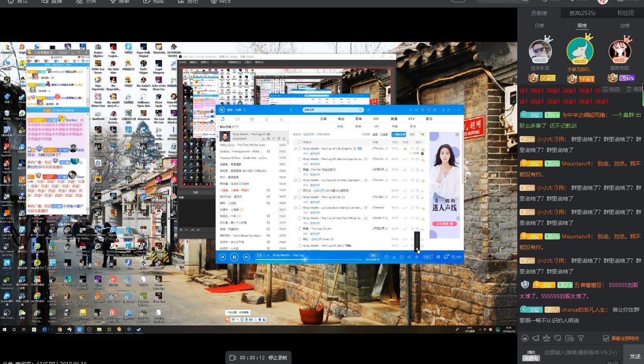
Task: Switch search results to the 专辑 sub-tab
Action: click(394, 126)
